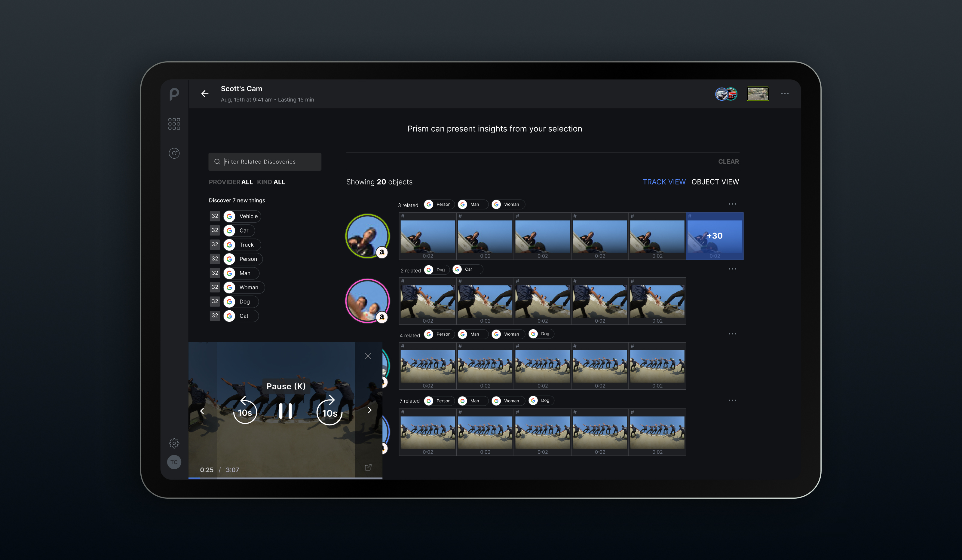Pause the video playback
The height and width of the screenshot is (560, 962).
(286, 411)
